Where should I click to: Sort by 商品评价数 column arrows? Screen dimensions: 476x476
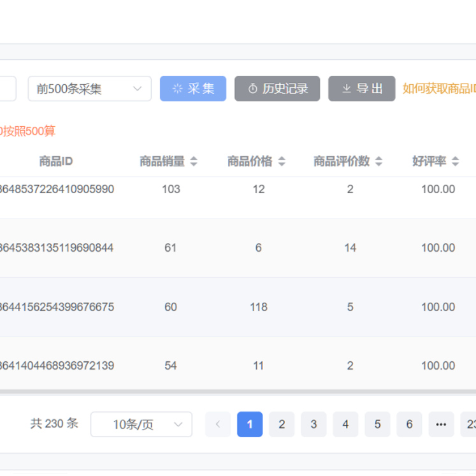click(x=379, y=161)
